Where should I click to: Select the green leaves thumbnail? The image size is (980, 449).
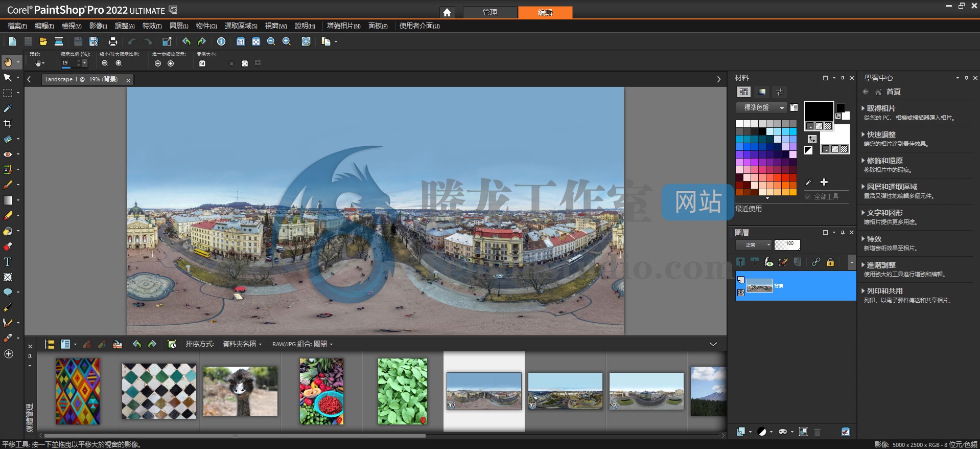pyautogui.click(x=403, y=391)
